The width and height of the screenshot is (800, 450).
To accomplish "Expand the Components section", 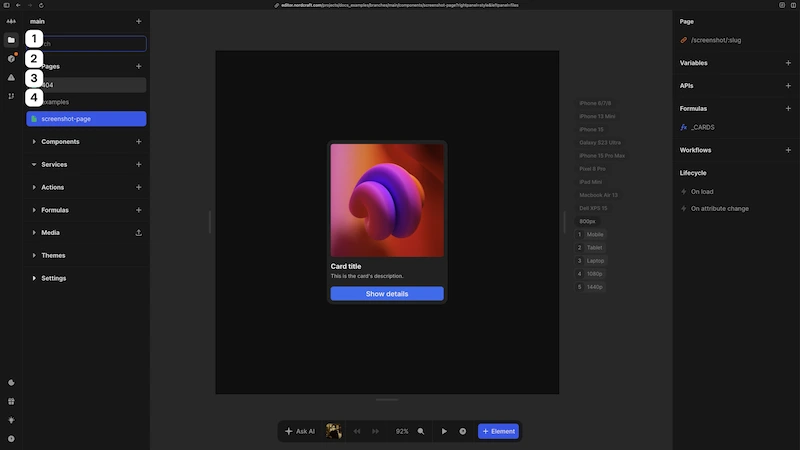I will click(34, 142).
